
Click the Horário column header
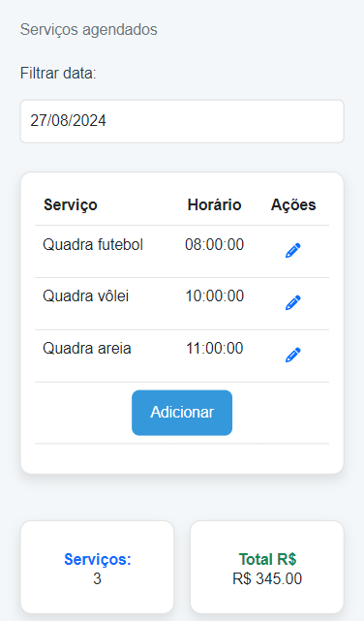pyautogui.click(x=215, y=204)
